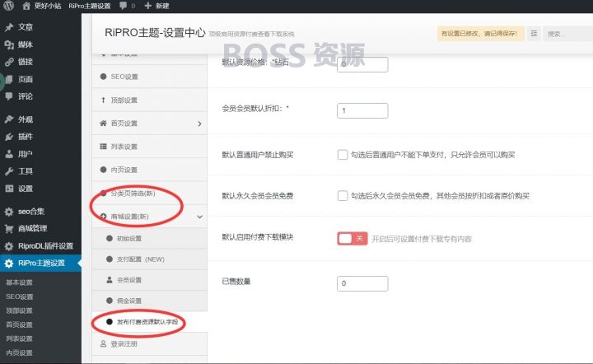Click the wrench icon beside 工具
The height and width of the screenshot is (364, 593).
(9, 171)
